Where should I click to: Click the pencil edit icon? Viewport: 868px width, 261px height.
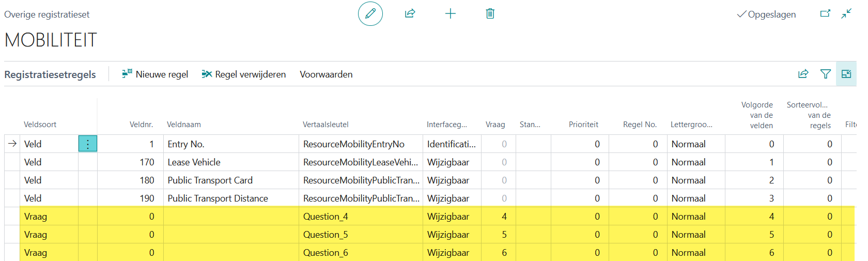pyautogui.click(x=370, y=14)
